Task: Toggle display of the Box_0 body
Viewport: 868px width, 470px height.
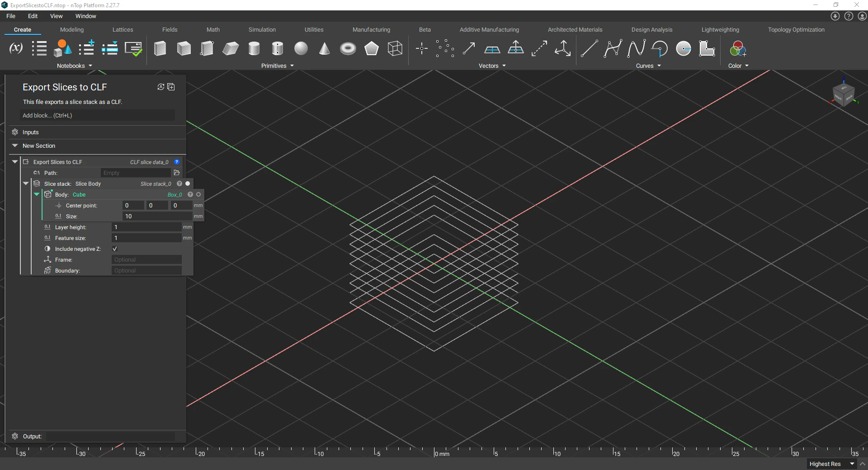Action: 198,194
